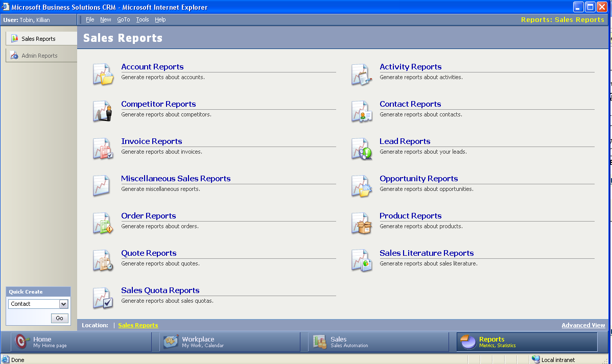
Task: Switch to Advanced View
Action: [x=583, y=325]
